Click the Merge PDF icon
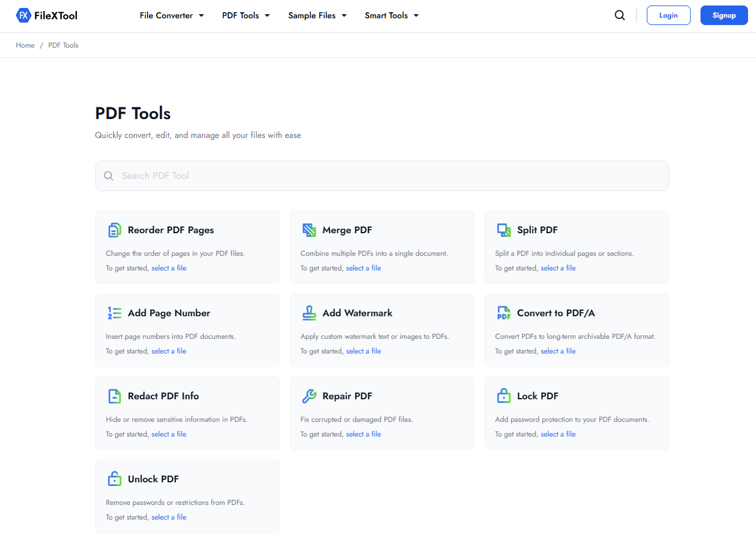This screenshot has height=544, width=756. [x=309, y=230]
